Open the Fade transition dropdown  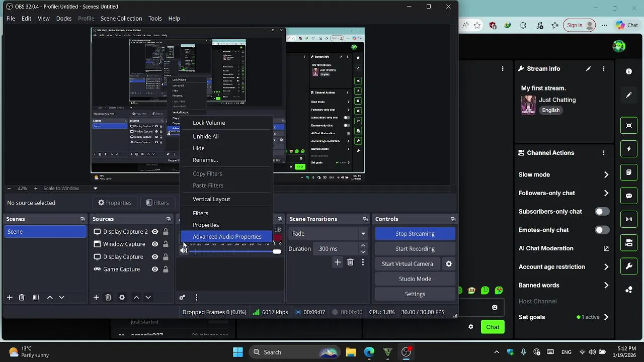(x=329, y=234)
